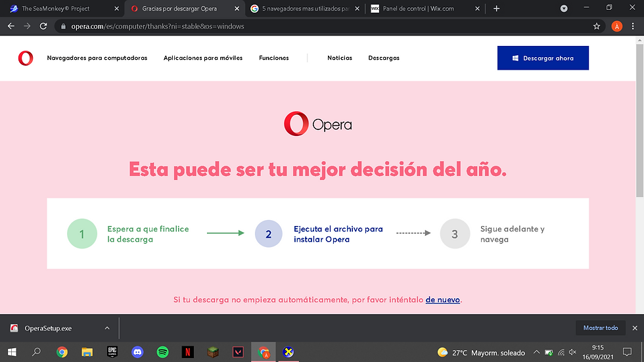Open the Windows notification center
This screenshot has height=362, width=644.
click(627, 352)
